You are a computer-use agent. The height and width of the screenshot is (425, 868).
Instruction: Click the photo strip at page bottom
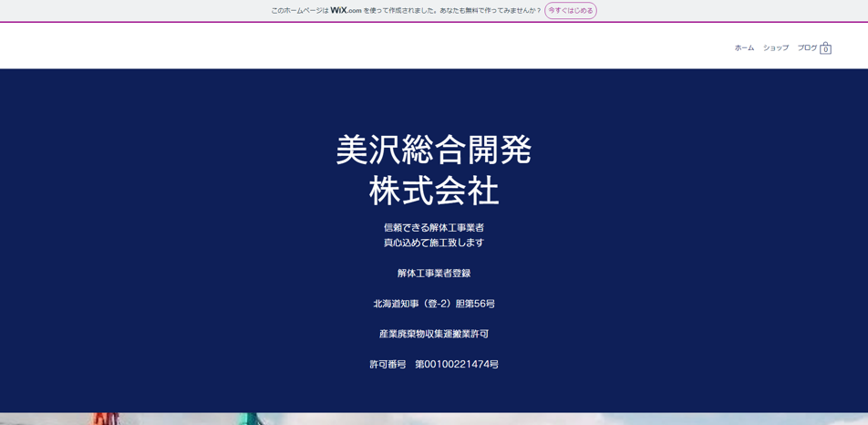click(x=434, y=420)
